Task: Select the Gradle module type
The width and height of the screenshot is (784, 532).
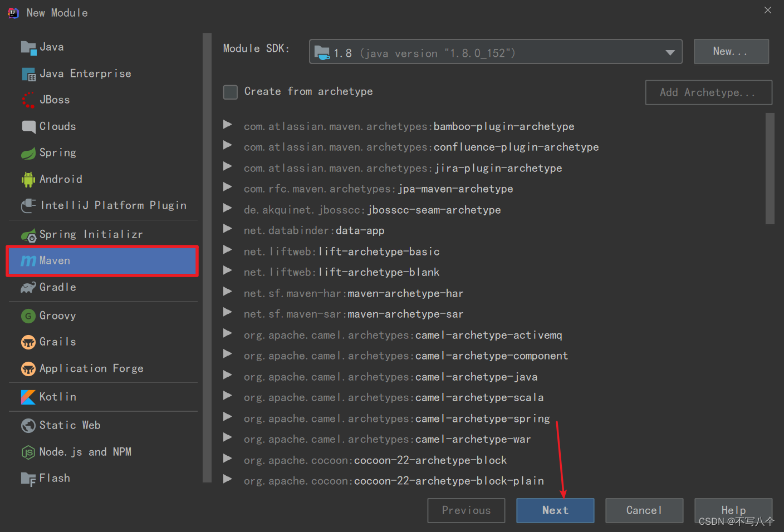Action: (x=102, y=288)
